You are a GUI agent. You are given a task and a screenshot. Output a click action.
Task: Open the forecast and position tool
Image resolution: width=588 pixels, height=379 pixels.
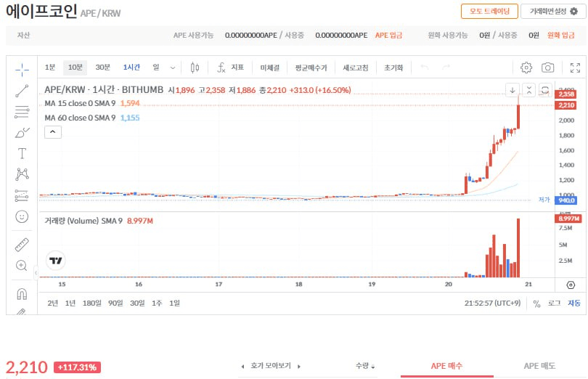pos(22,195)
